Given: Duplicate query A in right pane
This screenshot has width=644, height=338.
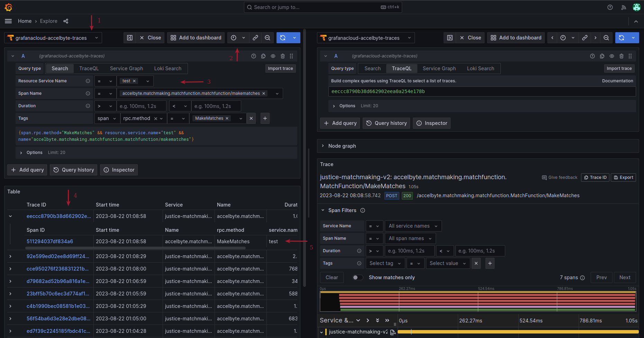Looking at the screenshot, I should coord(602,56).
